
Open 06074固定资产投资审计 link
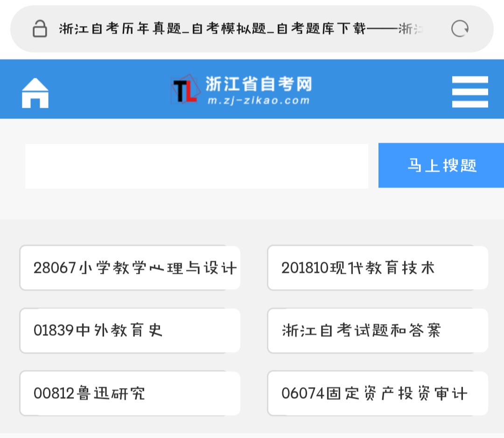378,393
